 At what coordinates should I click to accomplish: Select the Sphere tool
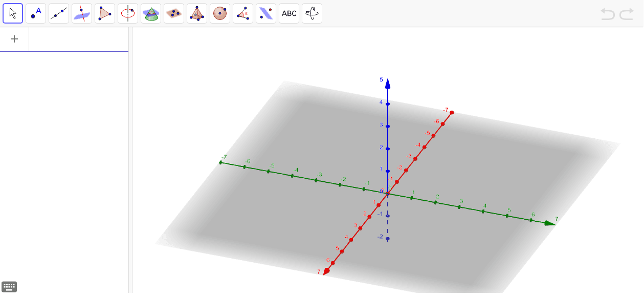pyautogui.click(x=220, y=13)
